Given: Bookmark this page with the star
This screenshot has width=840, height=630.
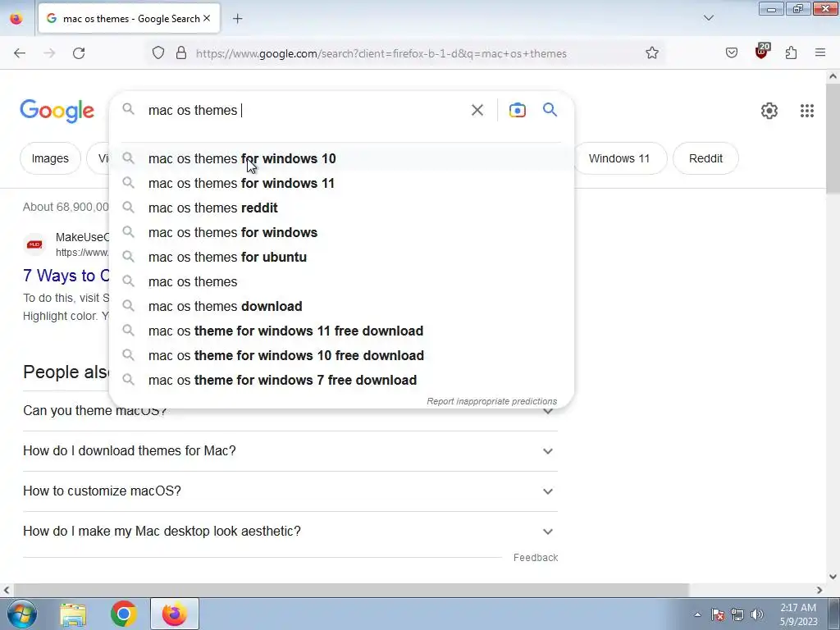Looking at the screenshot, I should (x=651, y=53).
